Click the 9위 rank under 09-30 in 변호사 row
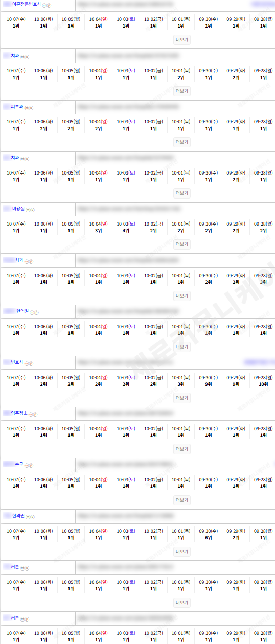 coord(209,384)
